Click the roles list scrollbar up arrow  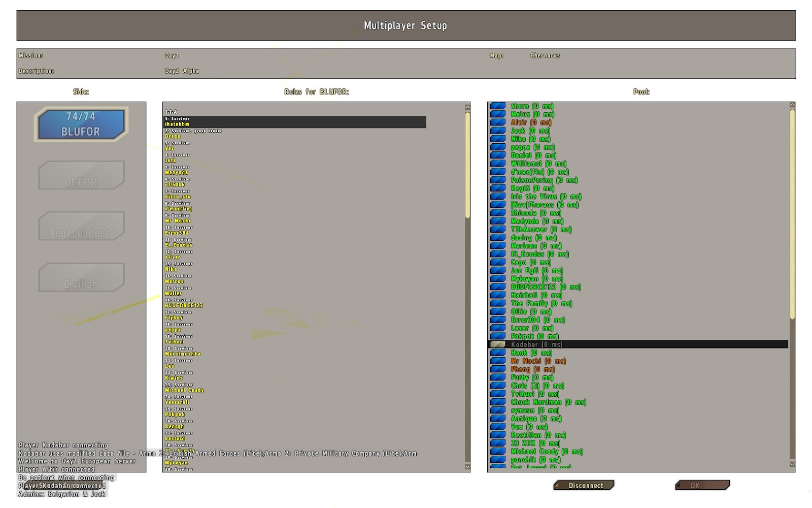[x=467, y=107]
